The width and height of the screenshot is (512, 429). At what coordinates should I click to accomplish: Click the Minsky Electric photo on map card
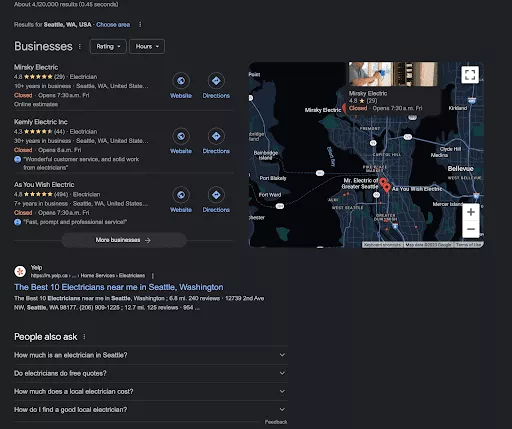(393, 74)
